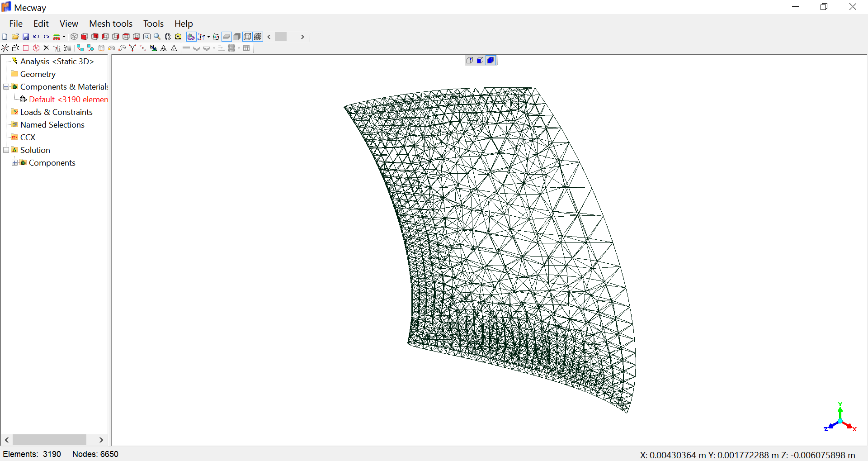The image size is (868, 461).
Task: Switch to isometric wireframe cube view
Action: click(x=74, y=37)
